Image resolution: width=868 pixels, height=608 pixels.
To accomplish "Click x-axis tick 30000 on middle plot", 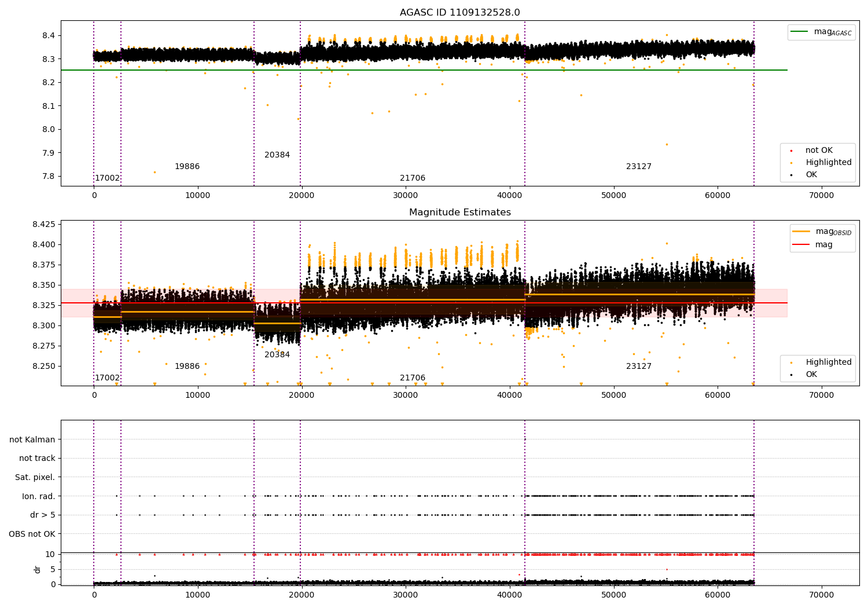I will (x=406, y=395).
